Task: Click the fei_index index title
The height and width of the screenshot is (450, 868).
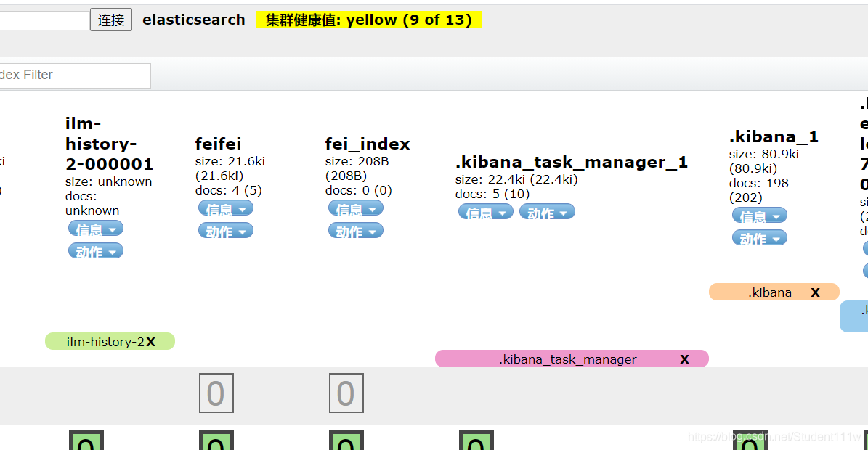Action: click(x=368, y=144)
